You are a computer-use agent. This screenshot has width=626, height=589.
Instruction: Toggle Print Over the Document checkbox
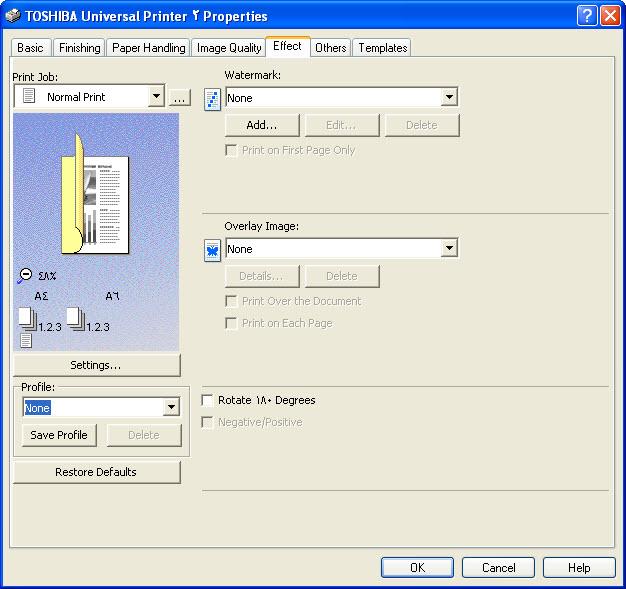click(231, 301)
